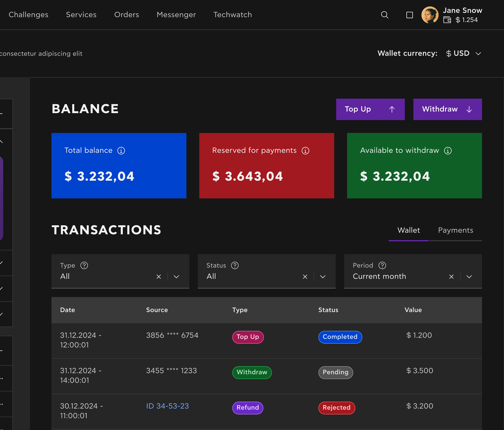Click the info icon on Reserved for payments
Viewport: 504px width, 430px height.
(305, 151)
